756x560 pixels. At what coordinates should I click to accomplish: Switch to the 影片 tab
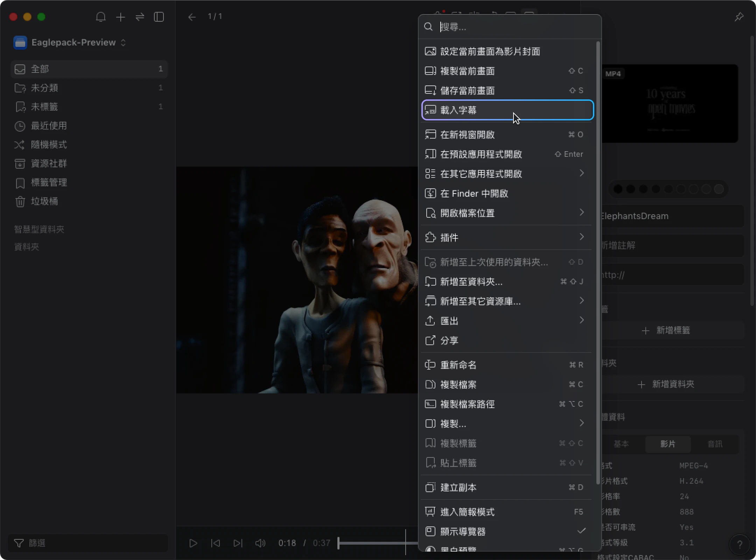click(668, 444)
